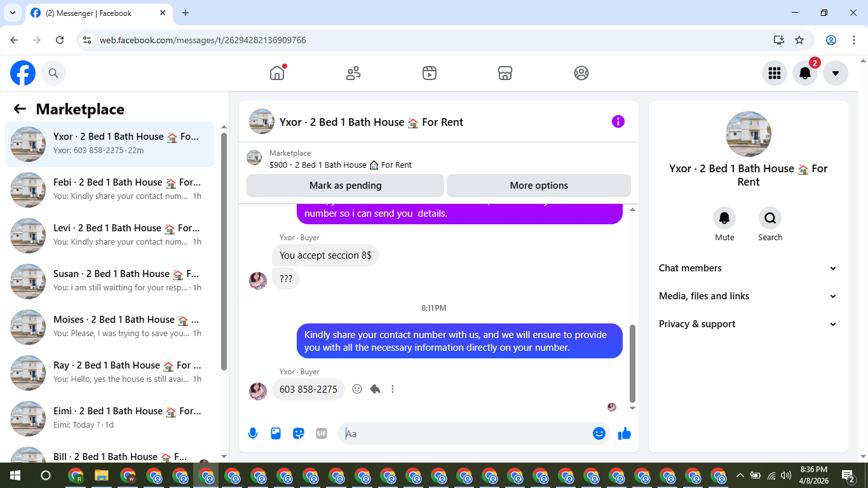
Task: Open the Windows Start menu
Action: pyautogui.click(x=15, y=475)
